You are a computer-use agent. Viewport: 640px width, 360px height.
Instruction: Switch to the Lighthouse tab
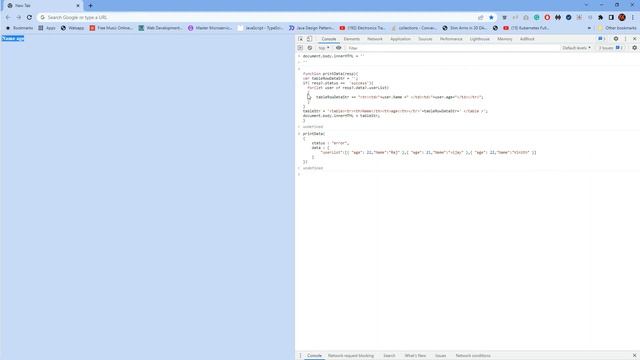click(479, 39)
